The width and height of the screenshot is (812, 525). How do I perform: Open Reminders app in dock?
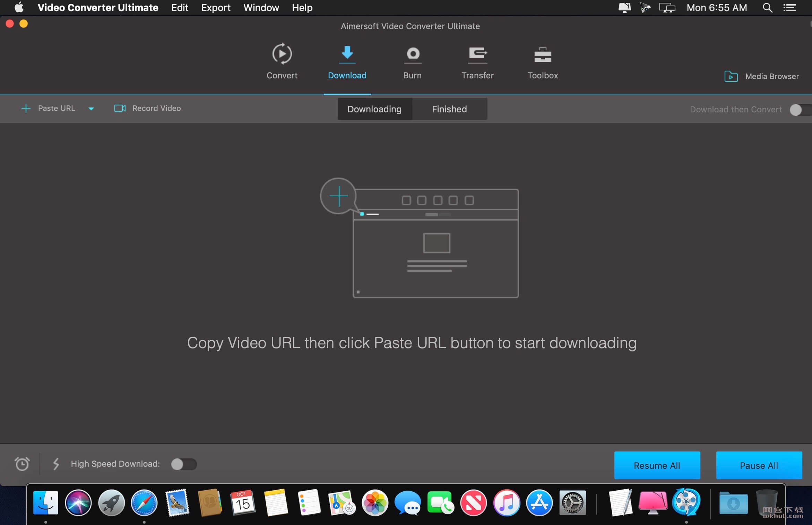[309, 502]
